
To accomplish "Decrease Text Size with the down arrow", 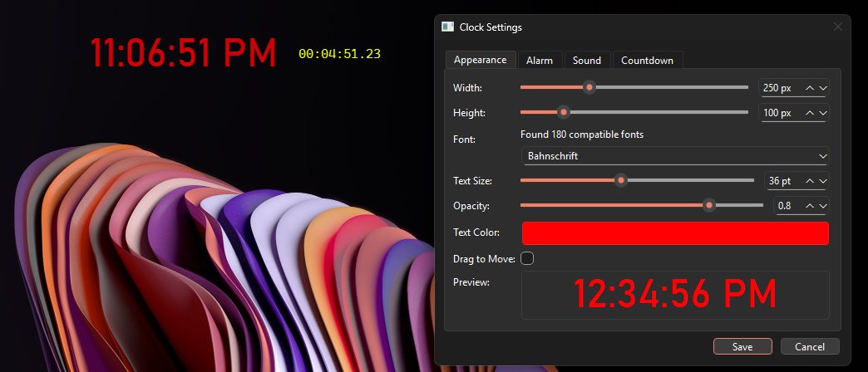I will [822, 181].
